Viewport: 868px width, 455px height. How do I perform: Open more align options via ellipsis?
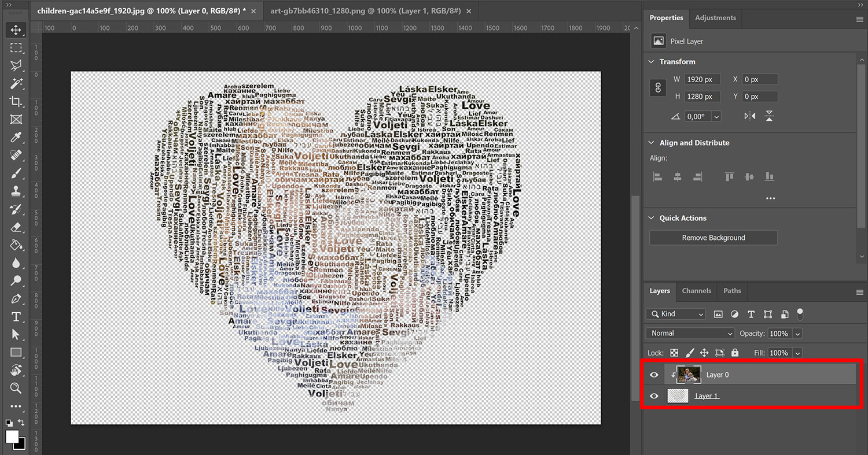(770, 198)
